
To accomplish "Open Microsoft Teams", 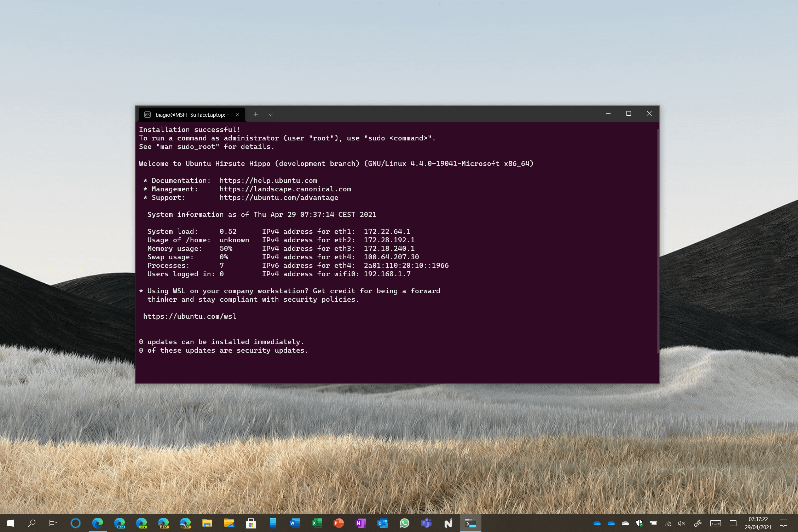I will point(427,523).
